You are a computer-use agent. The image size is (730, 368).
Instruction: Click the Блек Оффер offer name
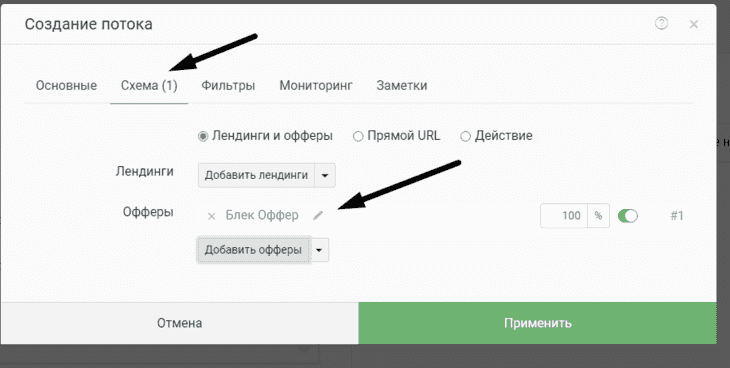tap(262, 216)
